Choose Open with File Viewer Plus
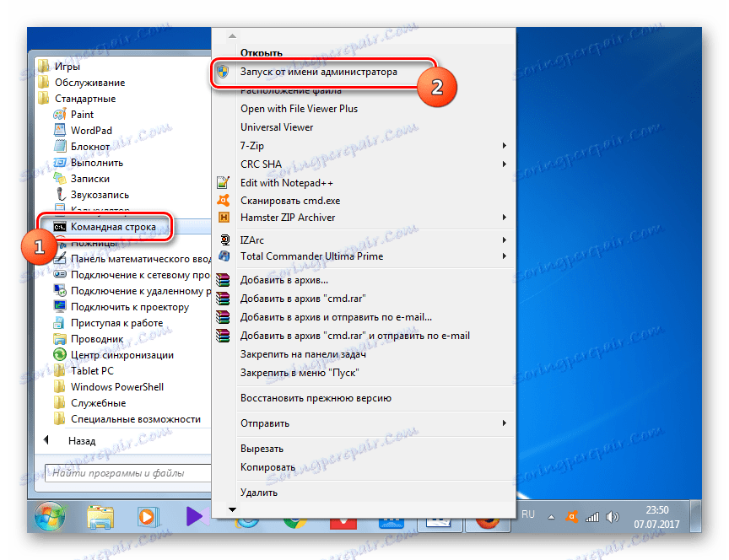This screenshot has height=560, width=729. click(x=299, y=109)
